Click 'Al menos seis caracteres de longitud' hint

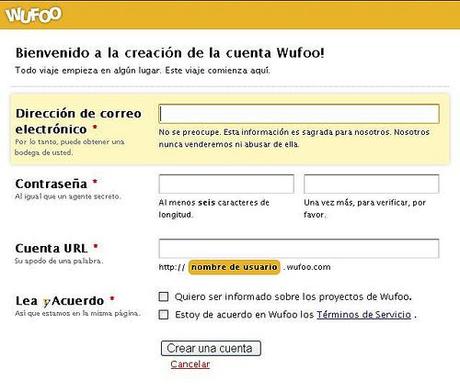point(214,208)
